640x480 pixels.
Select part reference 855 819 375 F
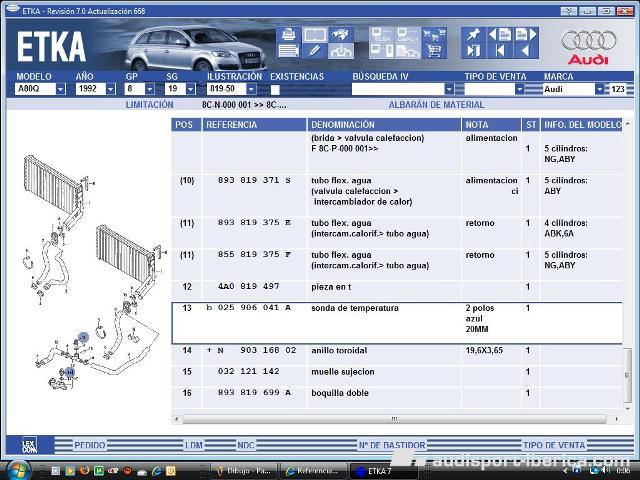pos(254,254)
